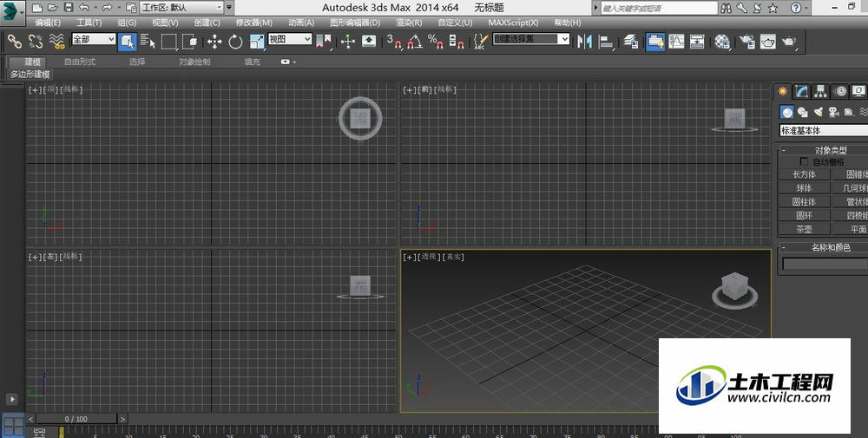This screenshot has width=868, height=438.
Task: Open the Curve Editor
Action: pyautogui.click(x=676, y=42)
